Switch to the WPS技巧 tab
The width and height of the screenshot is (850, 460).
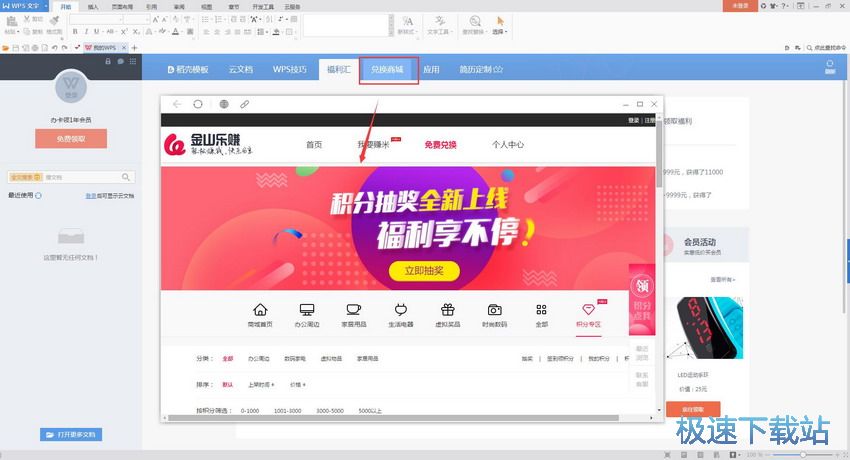point(289,69)
